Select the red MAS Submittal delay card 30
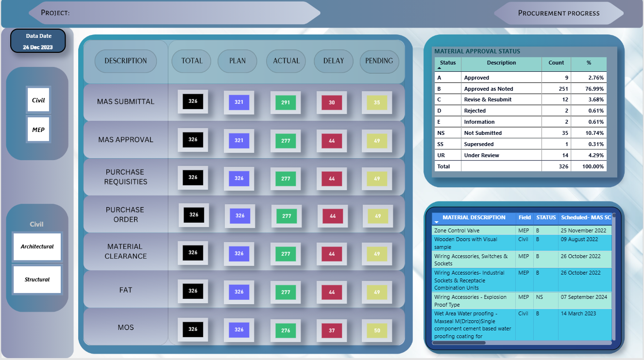644x360 pixels. (332, 102)
